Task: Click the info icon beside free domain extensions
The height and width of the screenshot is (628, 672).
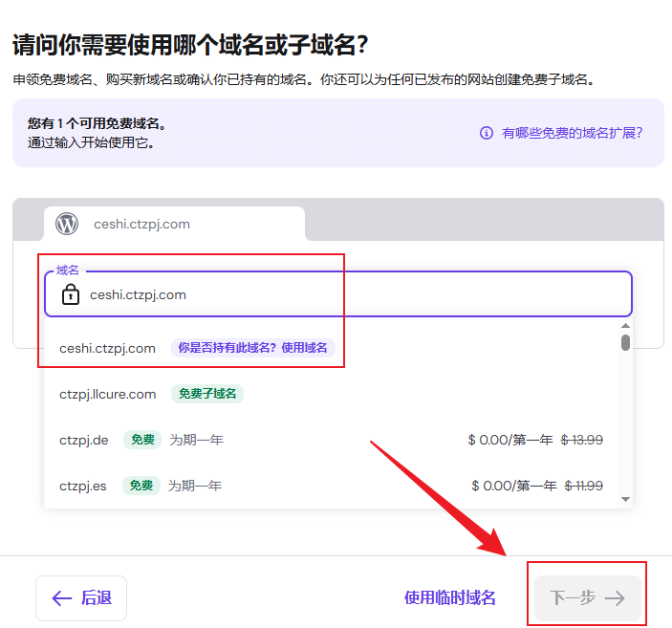Action: pyautogui.click(x=487, y=133)
